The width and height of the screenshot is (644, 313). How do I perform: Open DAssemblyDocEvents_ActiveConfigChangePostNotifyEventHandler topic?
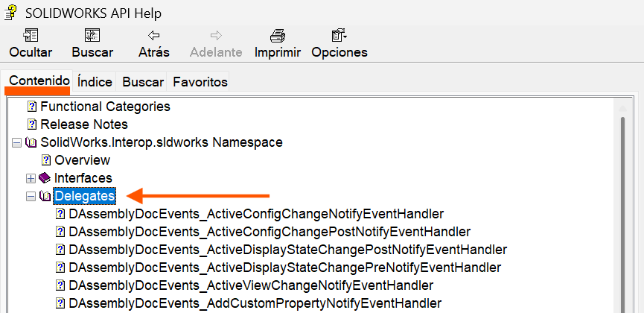coord(270,232)
